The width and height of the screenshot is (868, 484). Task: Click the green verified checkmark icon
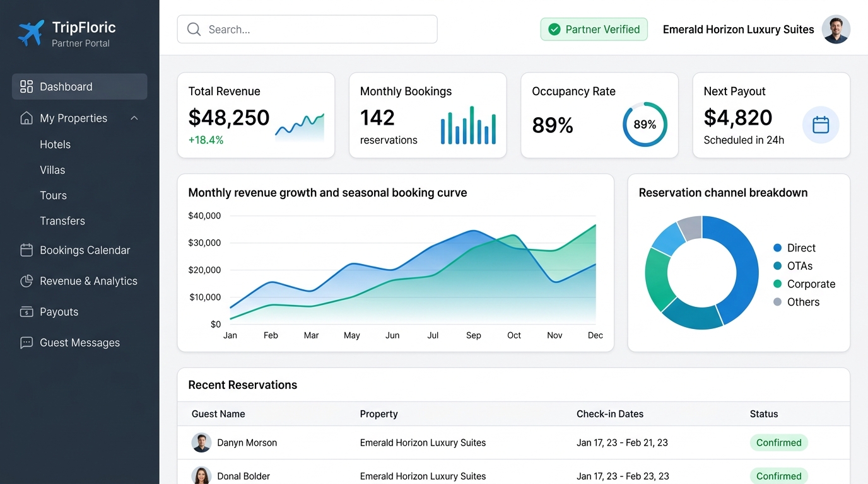[554, 29]
